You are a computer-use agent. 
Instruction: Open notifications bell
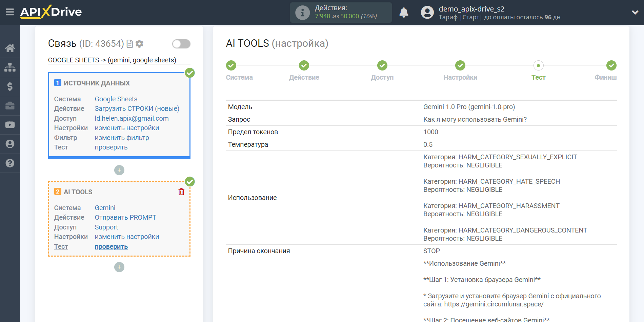pos(404,13)
